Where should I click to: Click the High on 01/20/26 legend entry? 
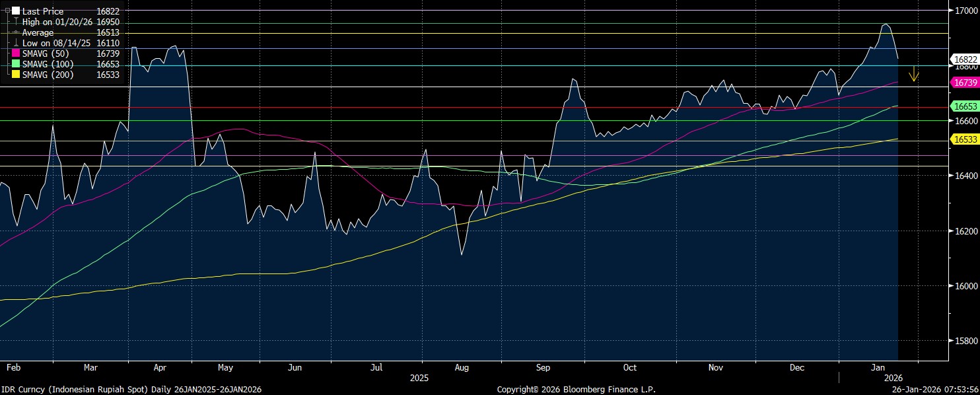click(58, 22)
